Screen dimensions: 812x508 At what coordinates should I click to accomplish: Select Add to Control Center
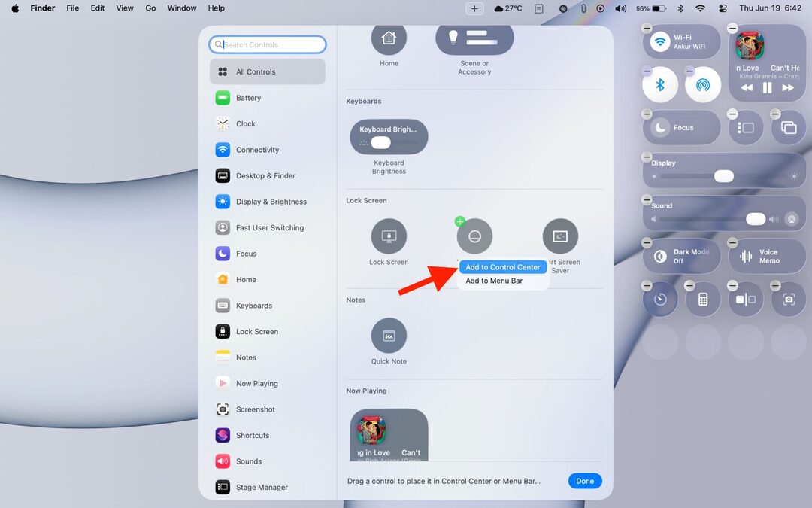pyautogui.click(x=502, y=266)
